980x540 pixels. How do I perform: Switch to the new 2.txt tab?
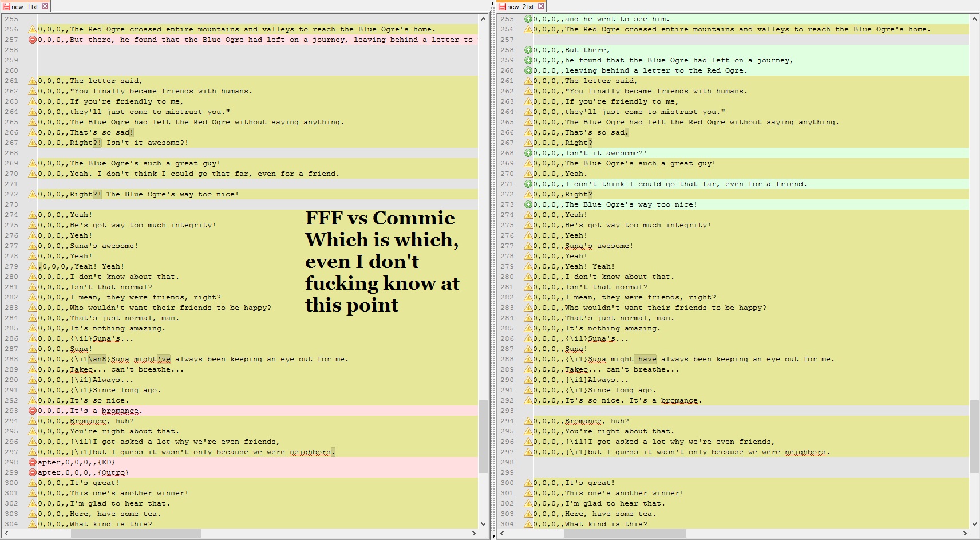[521, 6]
